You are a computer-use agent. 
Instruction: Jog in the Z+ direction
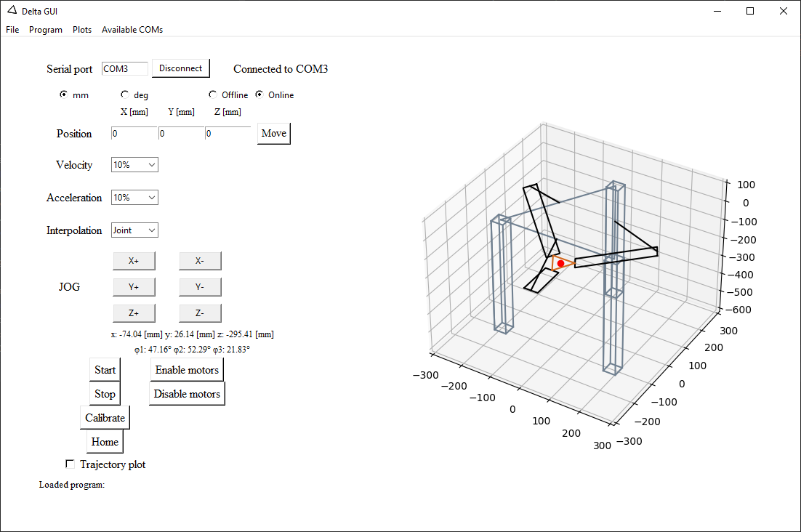point(134,313)
